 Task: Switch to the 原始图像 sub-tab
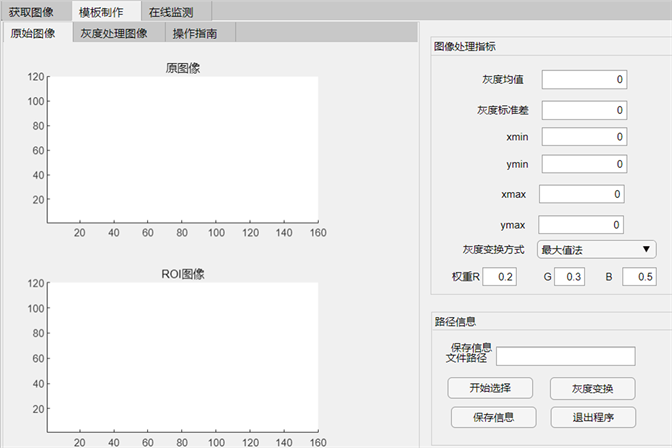click(x=35, y=33)
